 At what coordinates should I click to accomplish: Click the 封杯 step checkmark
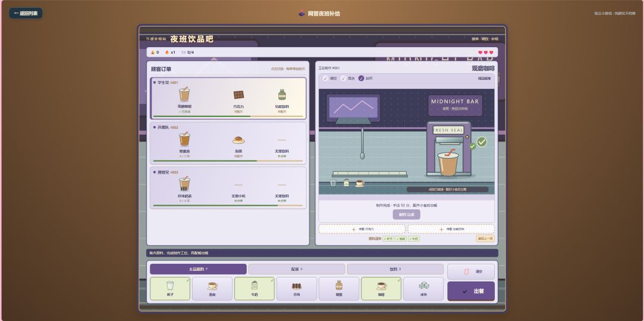click(x=361, y=78)
